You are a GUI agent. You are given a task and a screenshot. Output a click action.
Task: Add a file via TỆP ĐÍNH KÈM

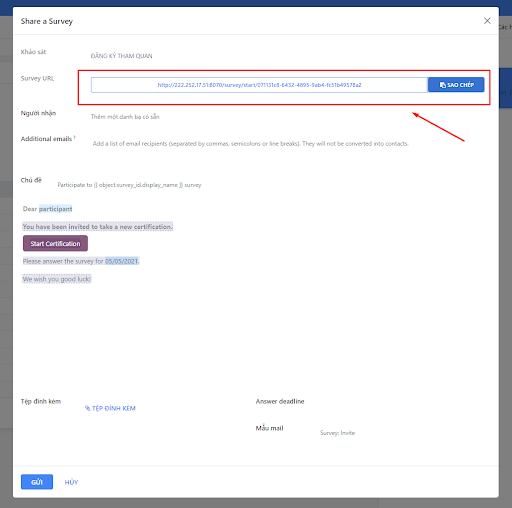pos(110,408)
